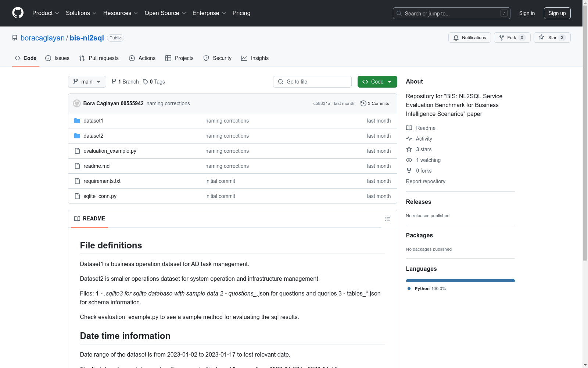Click file icon for evaluation_example.py

coord(77,151)
